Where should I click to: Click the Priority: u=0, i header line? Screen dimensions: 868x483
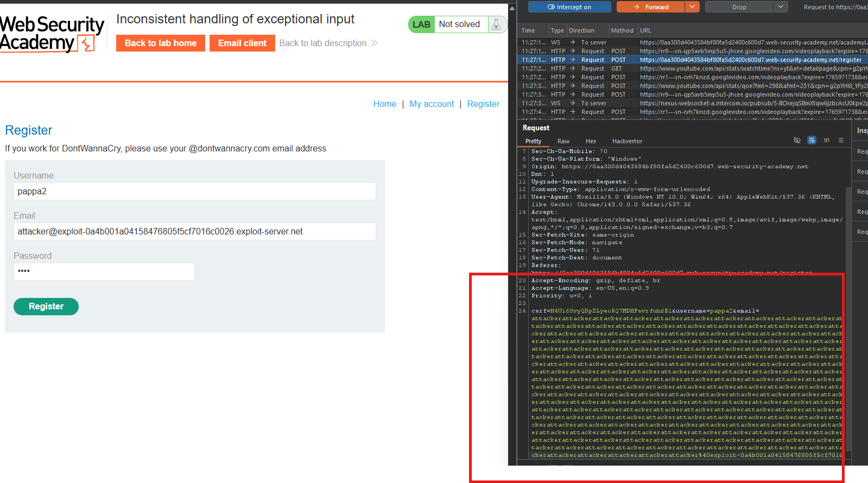[x=561, y=296]
